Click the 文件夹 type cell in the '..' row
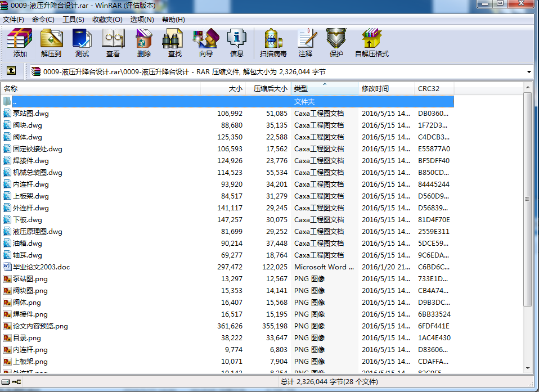 [x=304, y=102]
